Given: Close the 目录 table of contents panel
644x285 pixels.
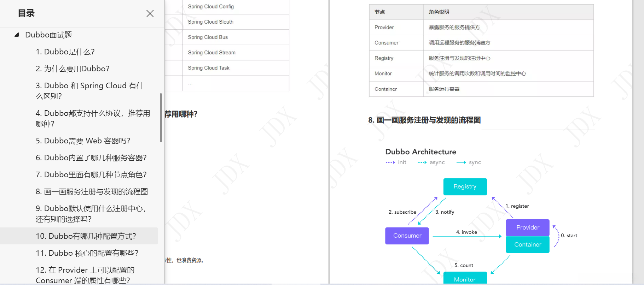Looking at the screenshot, I should point(150,13).
